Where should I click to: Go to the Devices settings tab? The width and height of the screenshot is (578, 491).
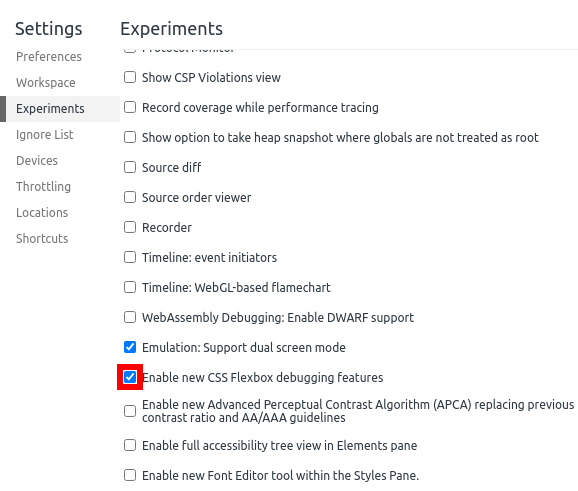pos(37,161)
